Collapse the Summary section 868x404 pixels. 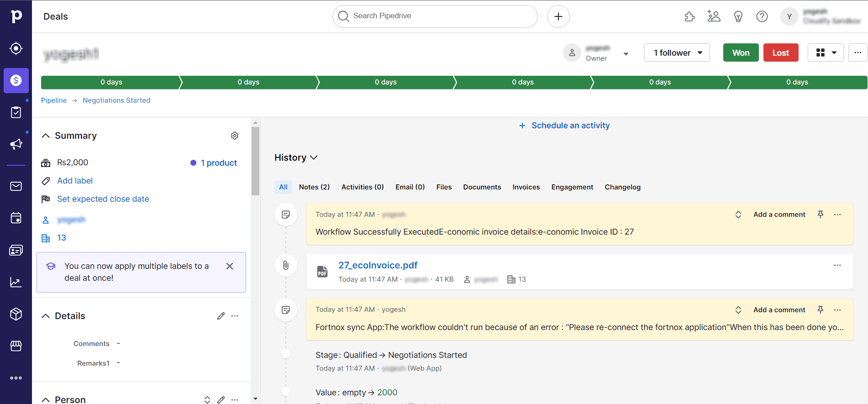46,136
